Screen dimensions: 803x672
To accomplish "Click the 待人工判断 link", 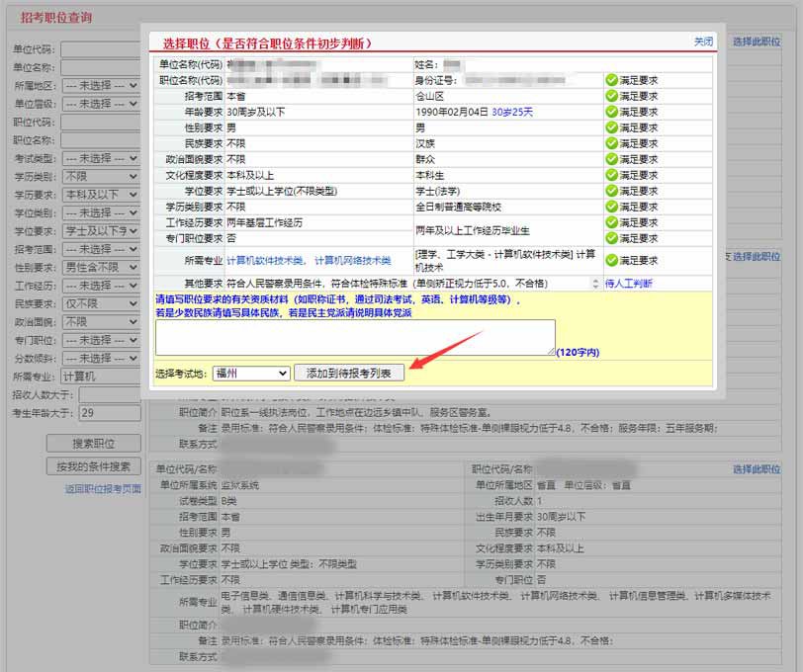I will pos(628,283).
